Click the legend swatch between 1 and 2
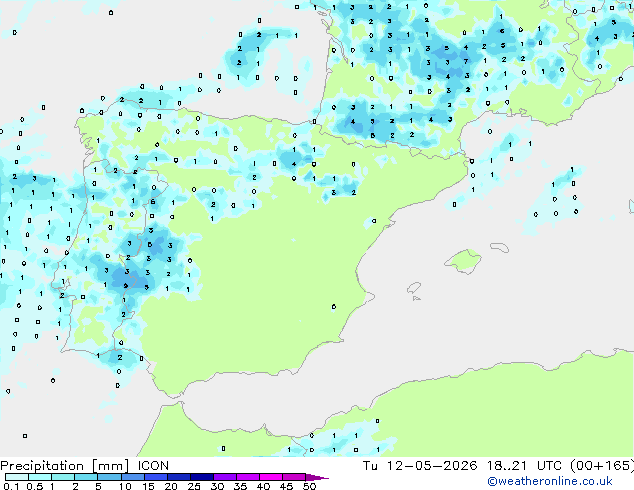The width and height of the screenshot is (634, 490). pyautogui.click(x=63, y=477)
